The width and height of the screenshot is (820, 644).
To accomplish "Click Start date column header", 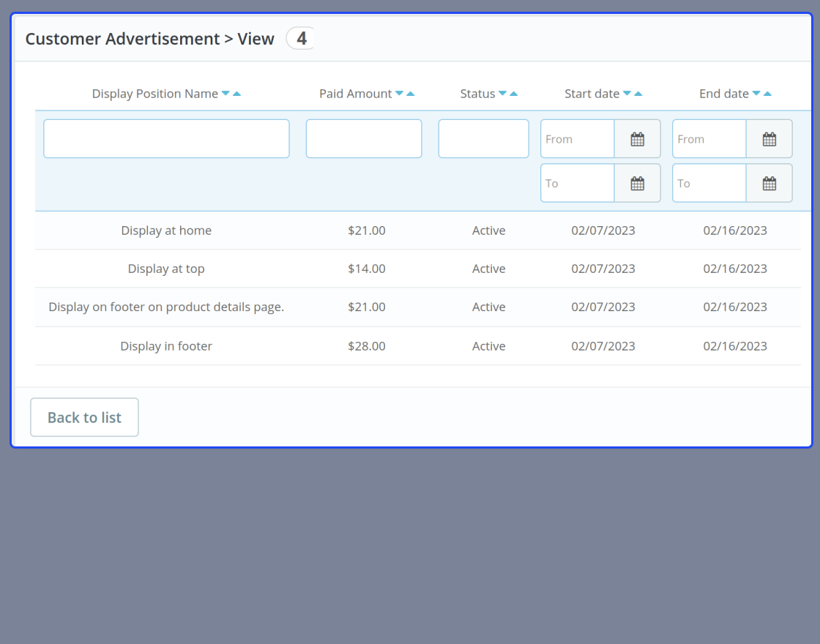I will pos(592,94).
